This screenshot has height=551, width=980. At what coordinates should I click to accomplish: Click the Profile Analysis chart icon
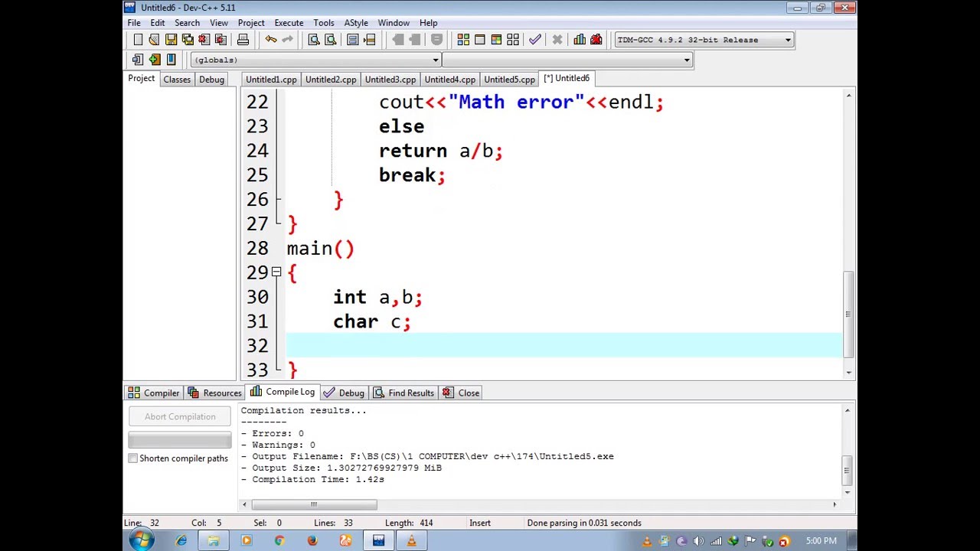(580, 40)
